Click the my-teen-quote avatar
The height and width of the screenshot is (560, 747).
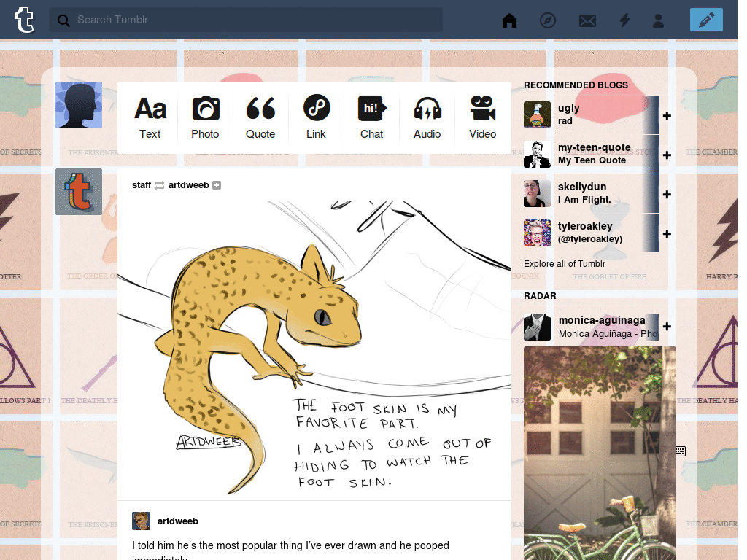pyautogui.click(x=537, y=155)
